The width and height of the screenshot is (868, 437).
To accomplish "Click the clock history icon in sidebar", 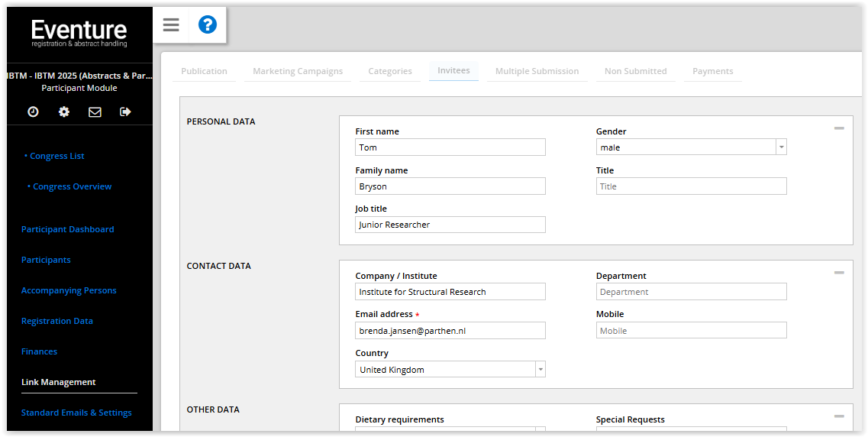I will [33, 112].
